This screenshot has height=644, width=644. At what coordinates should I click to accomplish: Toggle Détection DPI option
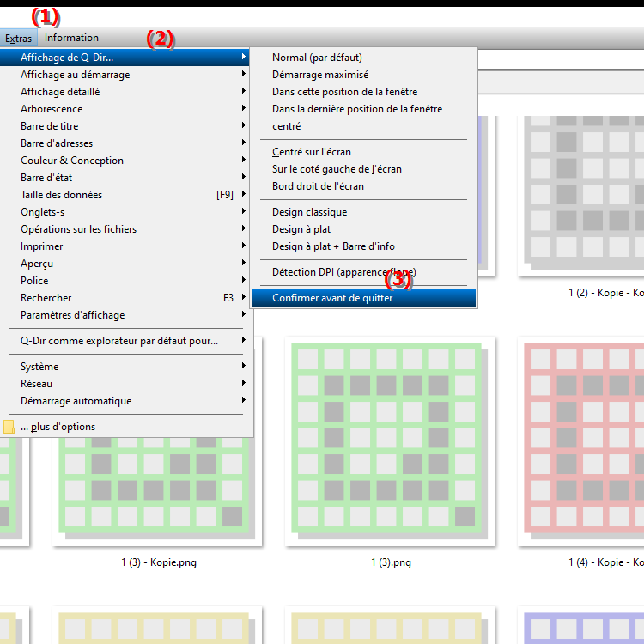[x=364, y=272]
